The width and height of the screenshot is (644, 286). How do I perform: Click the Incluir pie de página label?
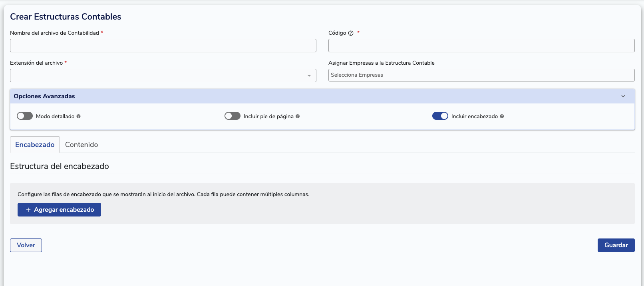(268, 116)
